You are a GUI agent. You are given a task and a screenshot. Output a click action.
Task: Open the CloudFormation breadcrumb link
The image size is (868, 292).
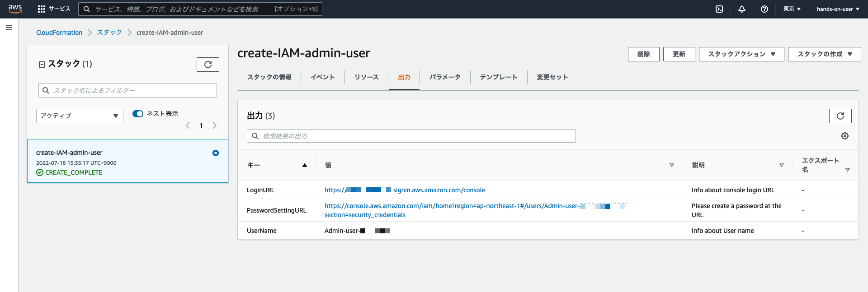[x=59, y=32]
